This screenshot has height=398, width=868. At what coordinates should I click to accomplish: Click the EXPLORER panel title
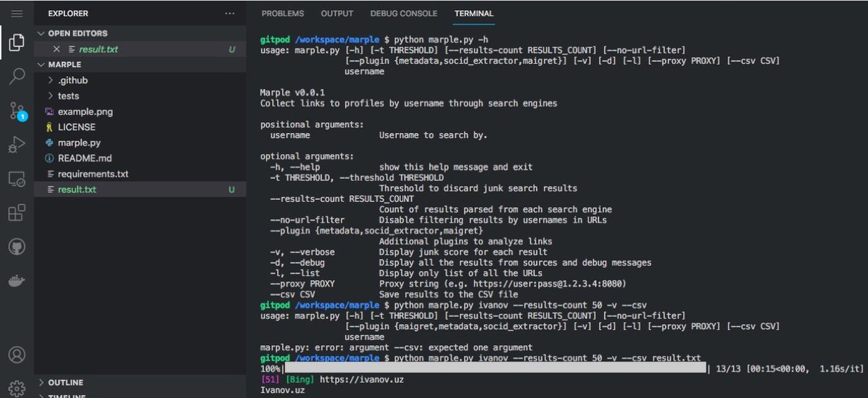pyautogui.click(x=69, y=13)
